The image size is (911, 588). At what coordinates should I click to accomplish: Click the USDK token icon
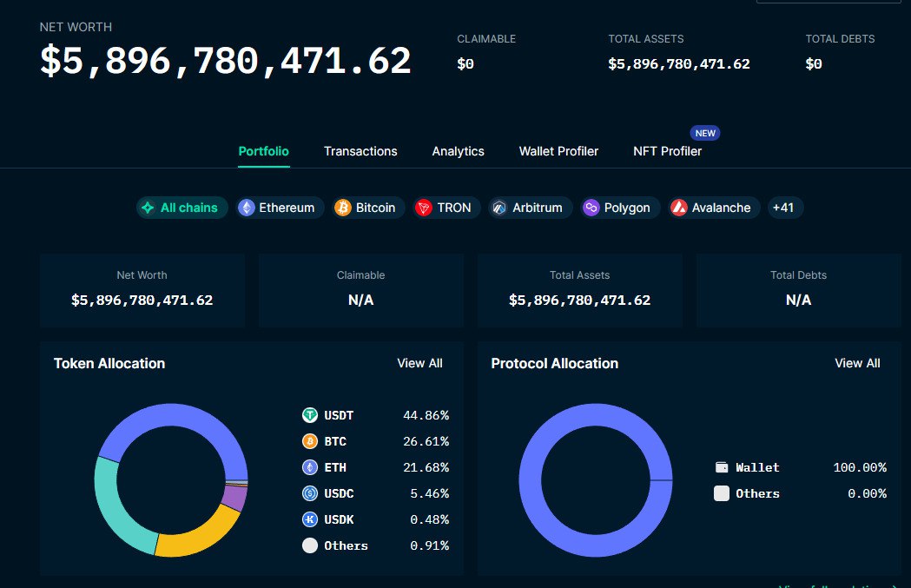point(310,519)
